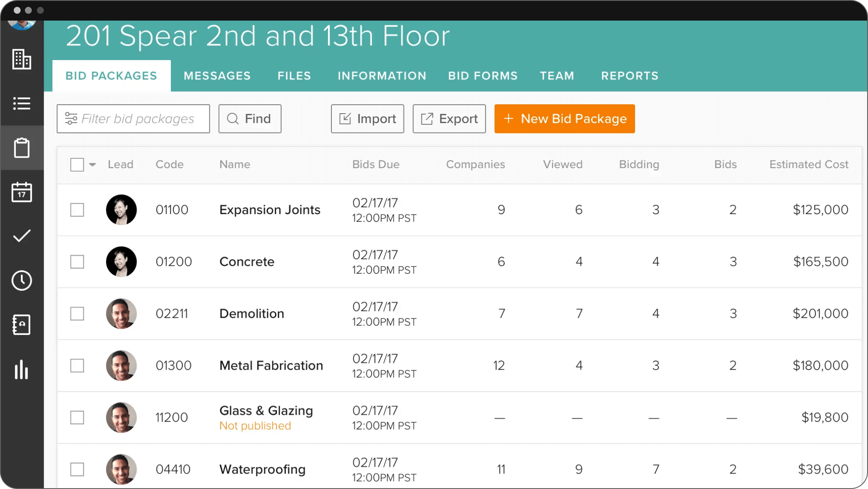Viewport: 868px width, 489px height.
Task: Switch to the Messages tab
Action: [217, 76]
